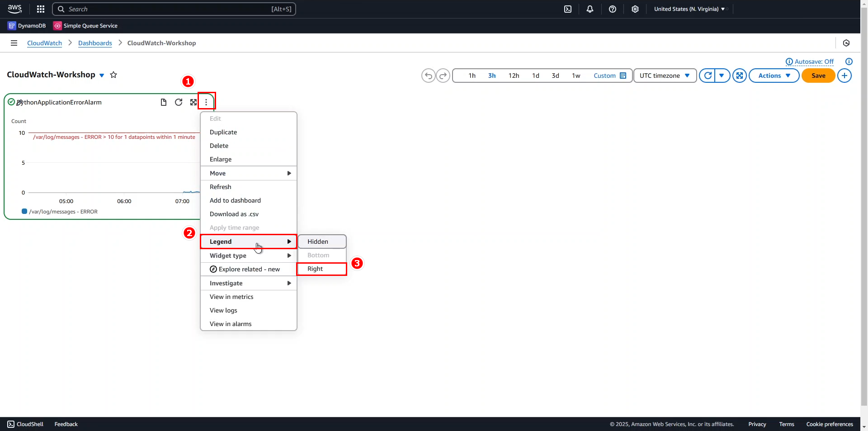The image size is (868, 431).
Task: Open the custom time range calendar icon
Action: [x=623, y=76]
